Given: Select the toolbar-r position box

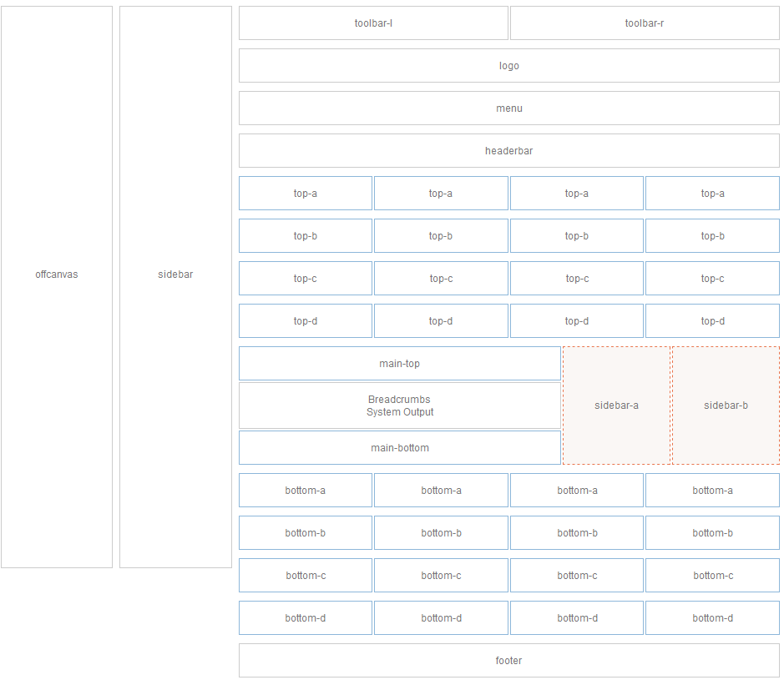Looking at the screenshot, I should click(x=645, y=23).
